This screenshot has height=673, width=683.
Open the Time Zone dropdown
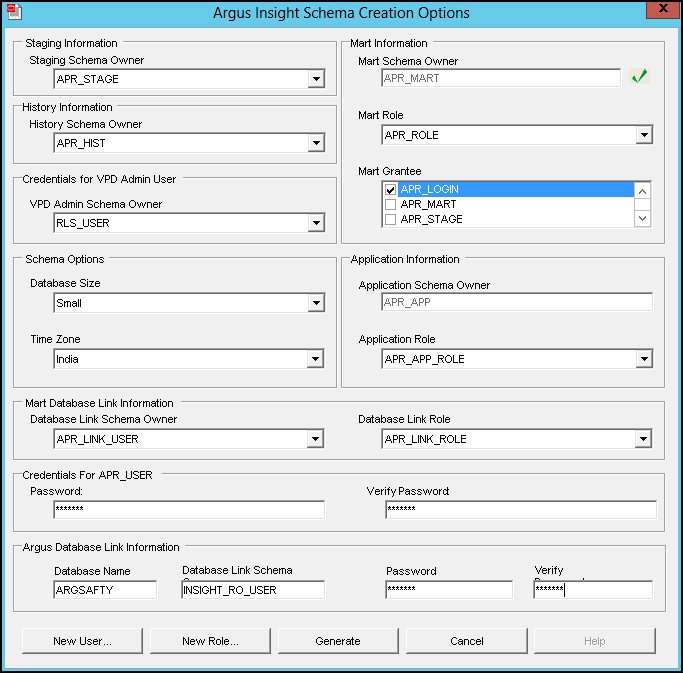(x=316, y=359)
